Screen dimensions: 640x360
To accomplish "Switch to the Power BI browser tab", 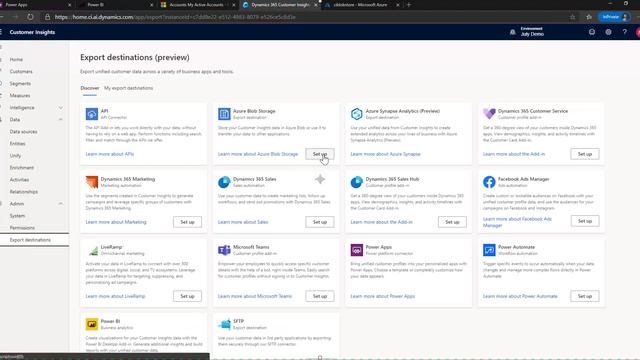I will pyautogui.click(x=116, y=5).
